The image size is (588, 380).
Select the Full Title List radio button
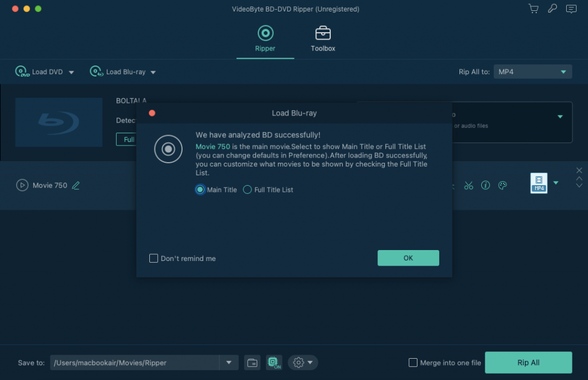coord(247,190)
